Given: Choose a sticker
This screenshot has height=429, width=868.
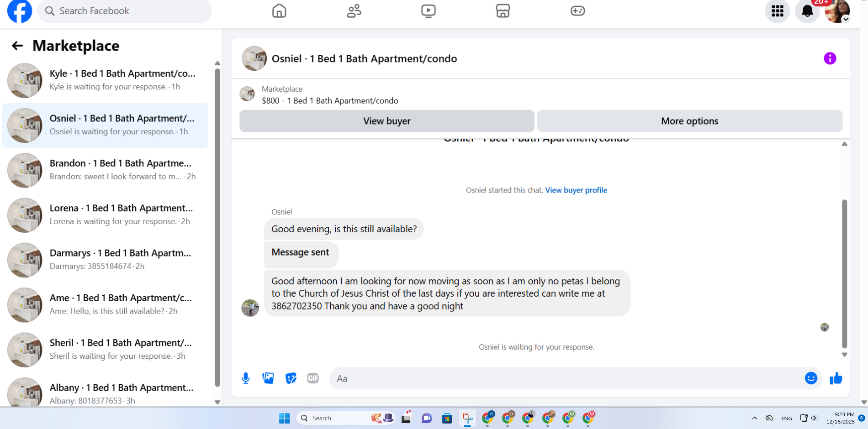Looking at the screenshot, I should 291,378.
